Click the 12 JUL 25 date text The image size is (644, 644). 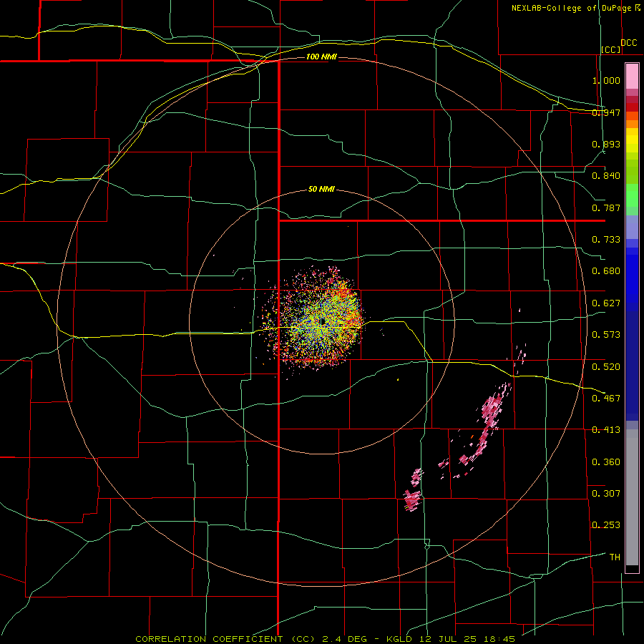tap(448, 639)
